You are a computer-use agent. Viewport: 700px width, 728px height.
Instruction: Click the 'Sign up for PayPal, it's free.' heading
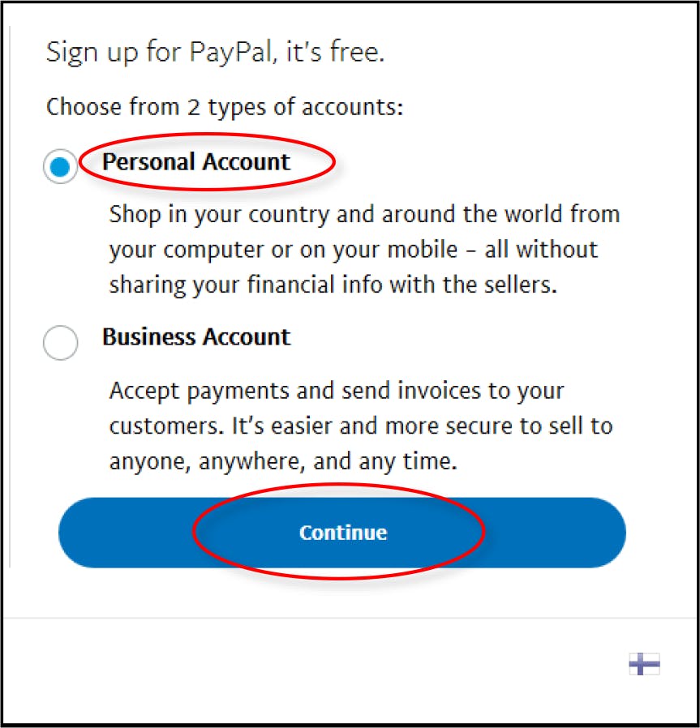(216, 52)
